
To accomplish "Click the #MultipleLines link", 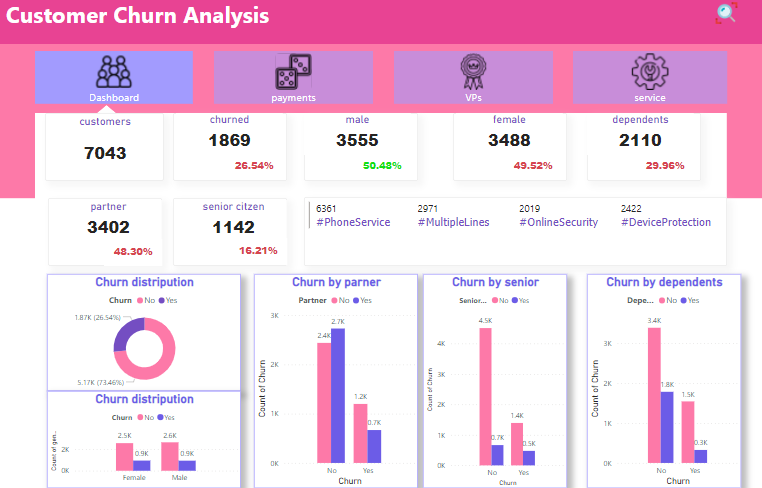I will coord(453,222).
